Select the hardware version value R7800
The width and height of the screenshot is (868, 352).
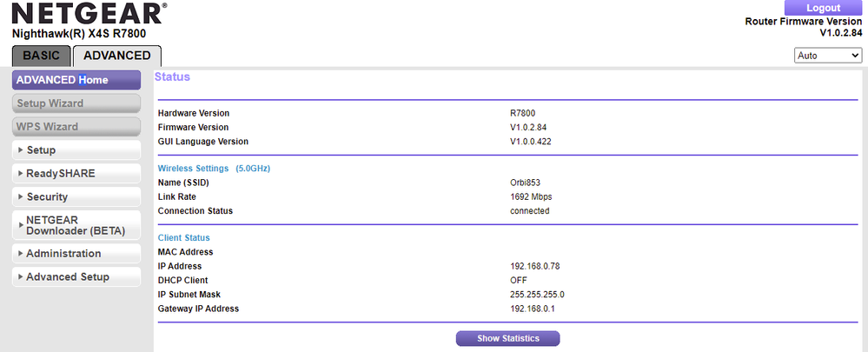coord(522,114)
